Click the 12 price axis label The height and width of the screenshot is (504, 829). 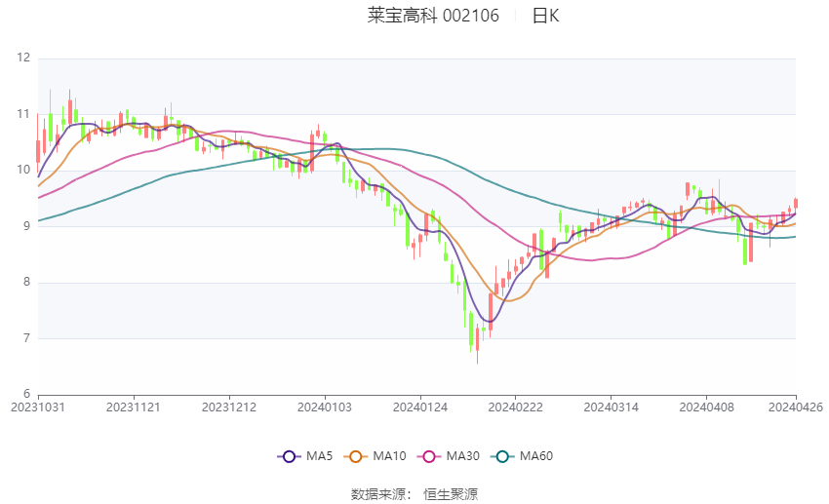[x=23, y=58]
